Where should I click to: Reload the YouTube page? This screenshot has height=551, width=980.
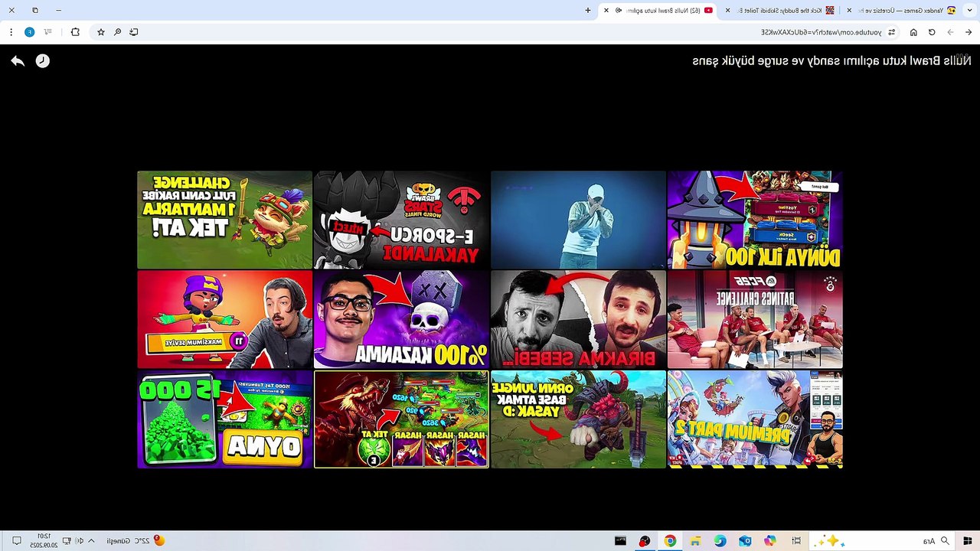click(932, 32)
